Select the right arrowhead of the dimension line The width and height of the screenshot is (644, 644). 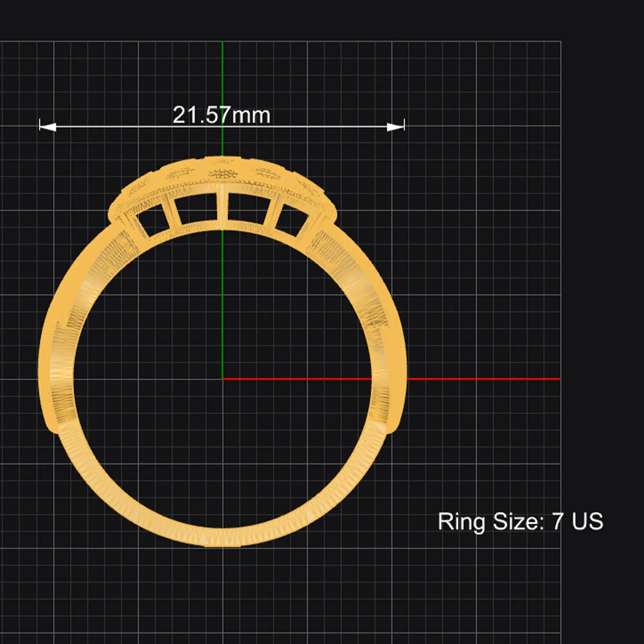[396, 127]
